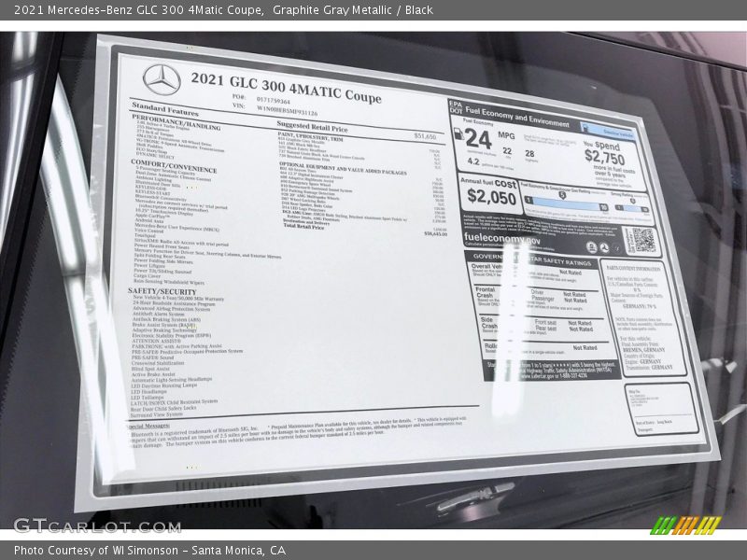Click the Side Crash Front seat rating row
Viewport: 747px width, 560px height.
pos(563,322)
